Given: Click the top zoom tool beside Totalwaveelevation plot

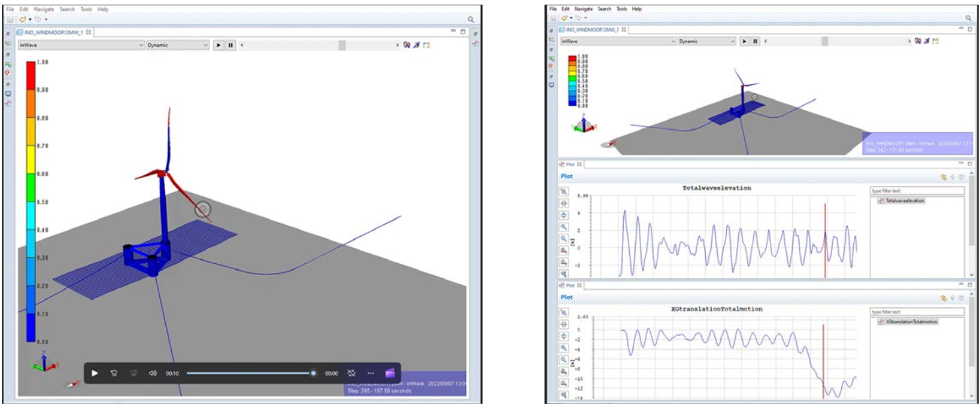Looking at the screenshot, I should [564, 192].
